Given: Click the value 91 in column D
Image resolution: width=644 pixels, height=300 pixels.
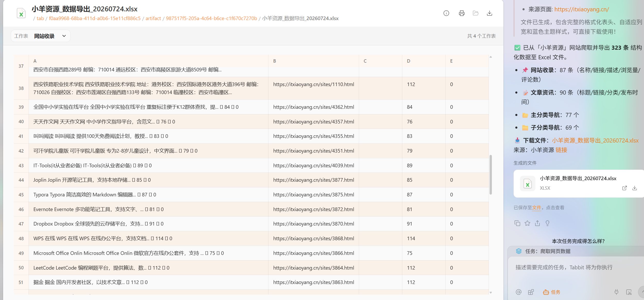Looking at the screenshot, I should click(410, 224).
